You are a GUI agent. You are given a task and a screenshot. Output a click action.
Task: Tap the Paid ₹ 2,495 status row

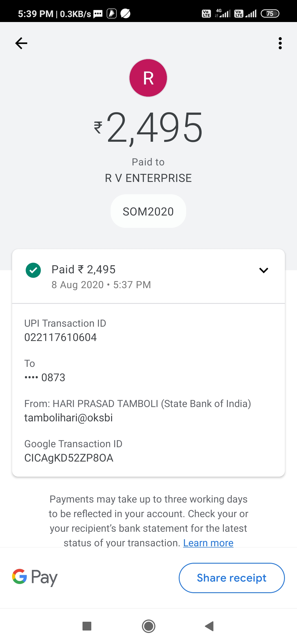(110, 276)
